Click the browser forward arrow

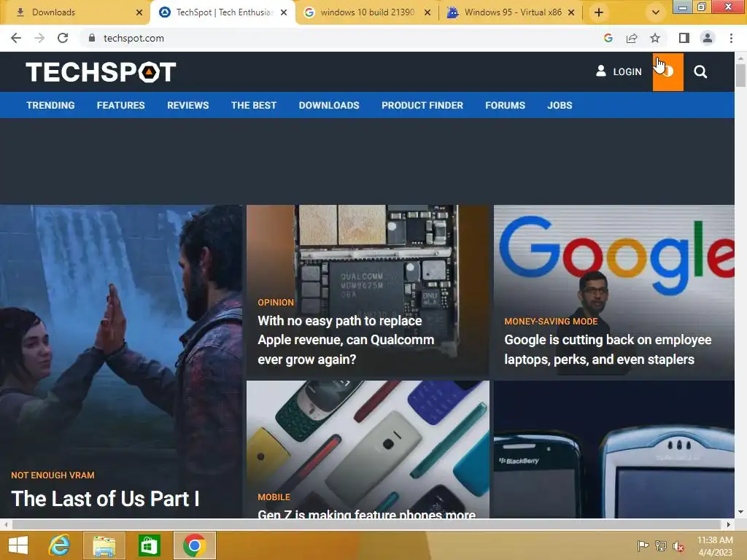pos(39,38)
